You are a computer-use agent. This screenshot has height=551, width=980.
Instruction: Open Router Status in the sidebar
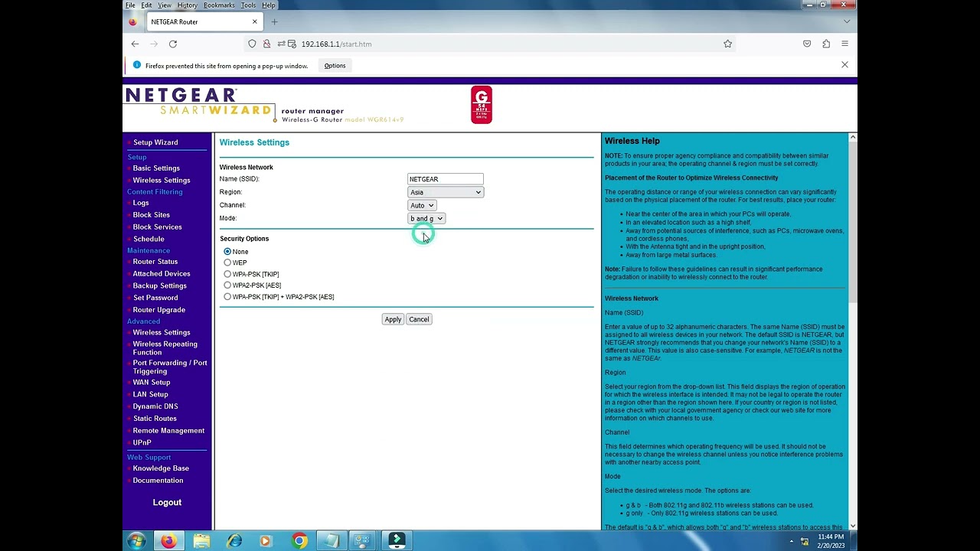coord(155,262)
